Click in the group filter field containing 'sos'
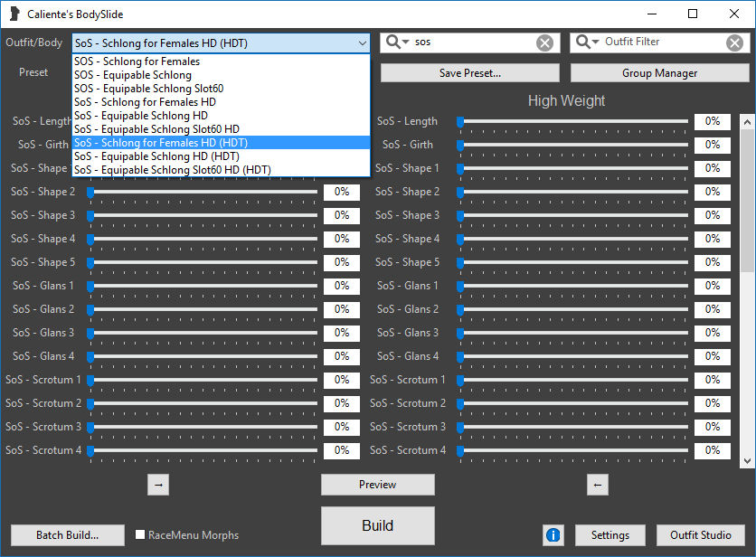This screenshot has height=557, width=756. 472,42
